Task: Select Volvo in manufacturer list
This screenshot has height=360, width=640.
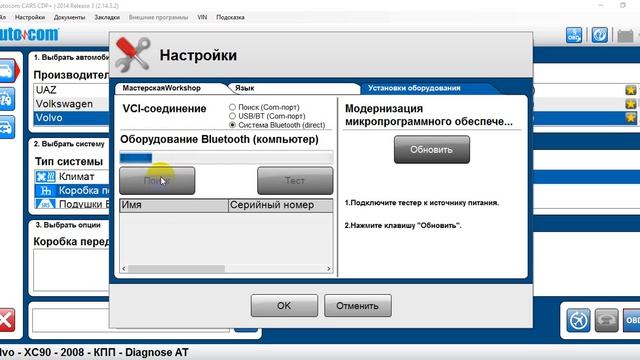Action: (72, 118)
